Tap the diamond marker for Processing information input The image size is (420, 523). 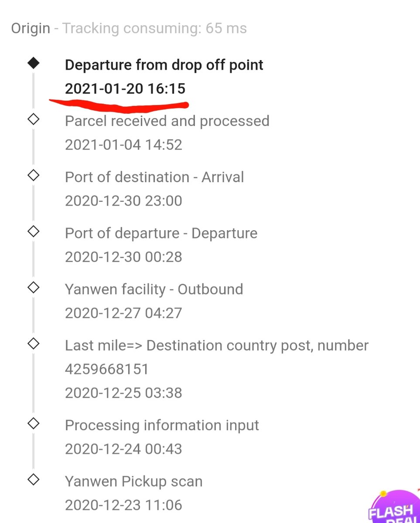(x=33, y=423)
